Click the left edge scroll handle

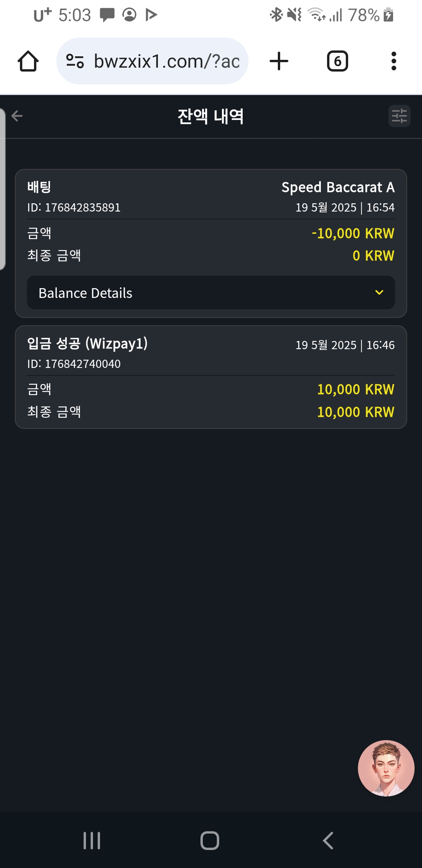(3, 189)
